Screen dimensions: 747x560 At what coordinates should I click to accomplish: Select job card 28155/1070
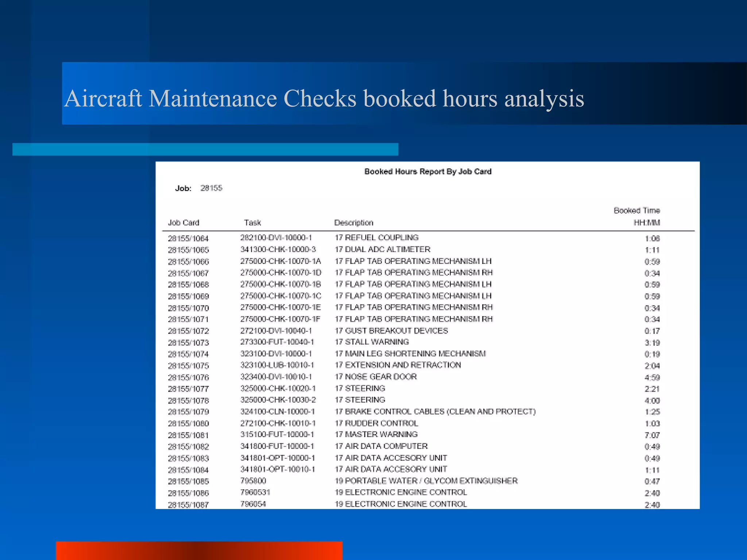[188, 308]
